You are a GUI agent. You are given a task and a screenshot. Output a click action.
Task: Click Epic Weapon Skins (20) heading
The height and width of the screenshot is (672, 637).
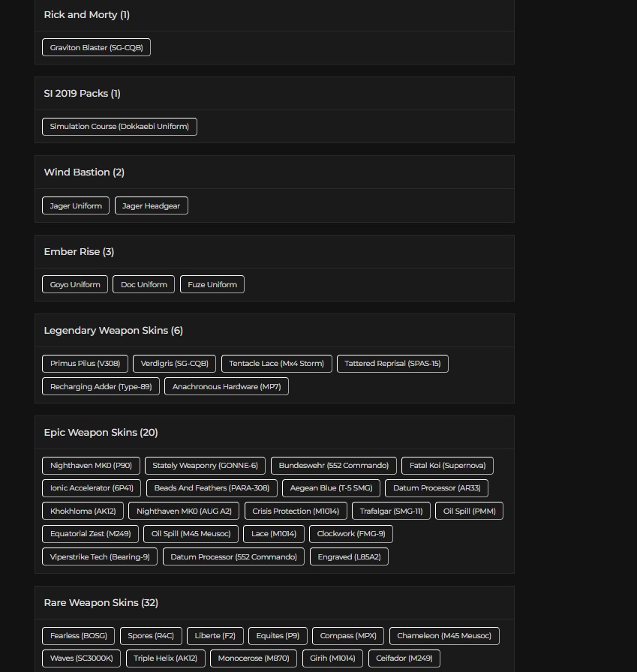point(101,433)
